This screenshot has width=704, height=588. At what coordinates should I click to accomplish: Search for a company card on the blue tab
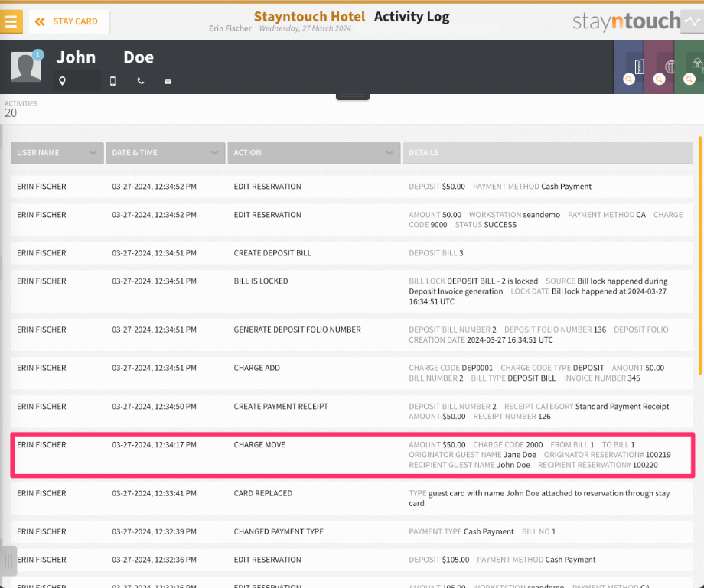[629, 80]
